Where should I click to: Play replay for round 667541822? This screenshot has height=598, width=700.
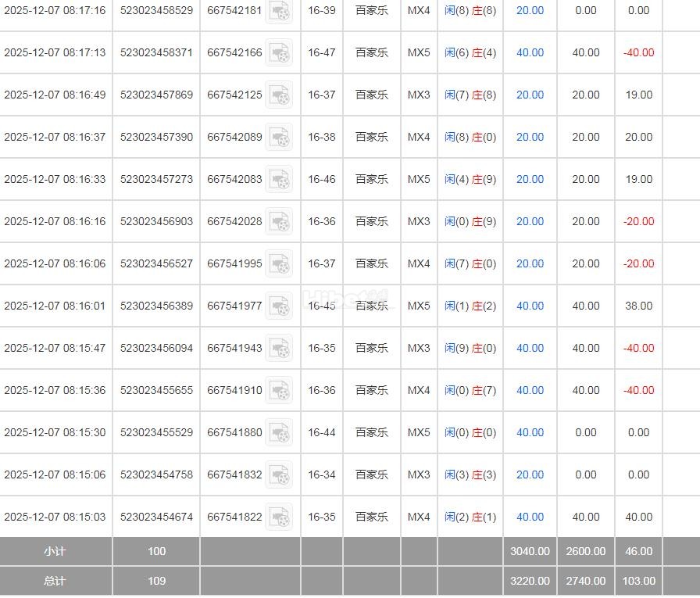pyautogui.click(x=279, y=517)
